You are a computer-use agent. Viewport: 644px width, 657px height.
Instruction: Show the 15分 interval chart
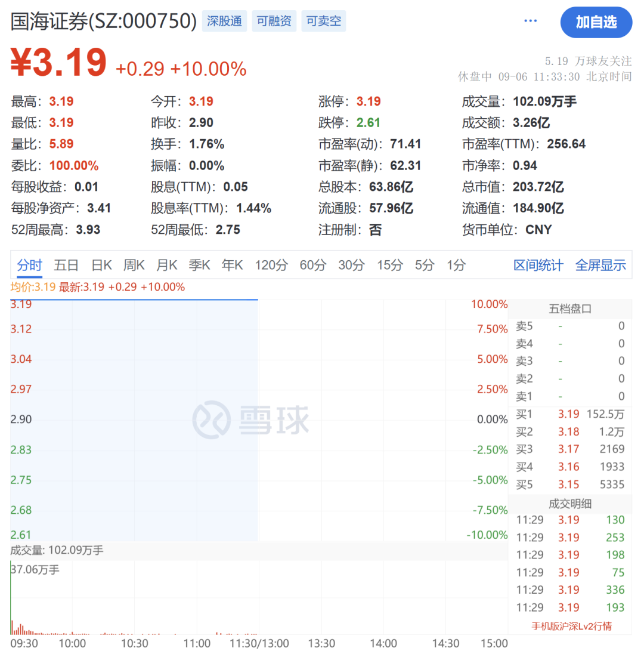click(x=390, y=266)
